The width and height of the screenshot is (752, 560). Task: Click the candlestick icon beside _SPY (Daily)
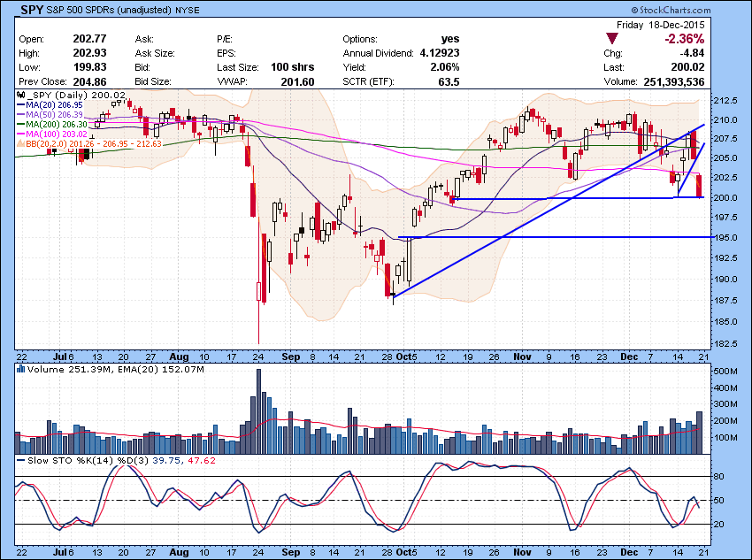coord(21,95)
